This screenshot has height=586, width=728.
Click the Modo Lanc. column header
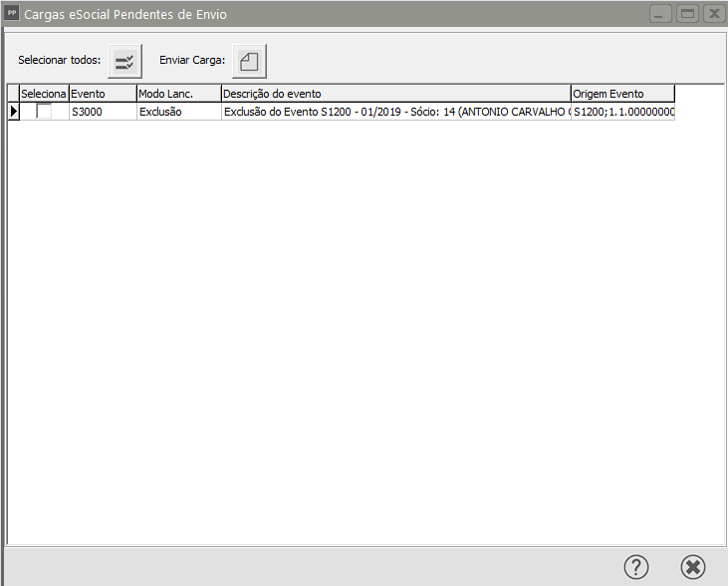click(x=178, y=94)
